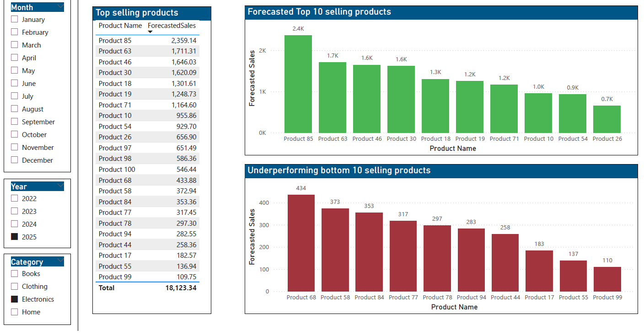Image resolution: width=644 pixels, height=335 pixels.
Task: Select the Product 71 green bar
Action: pyautogui.click(x=504, y=109)
